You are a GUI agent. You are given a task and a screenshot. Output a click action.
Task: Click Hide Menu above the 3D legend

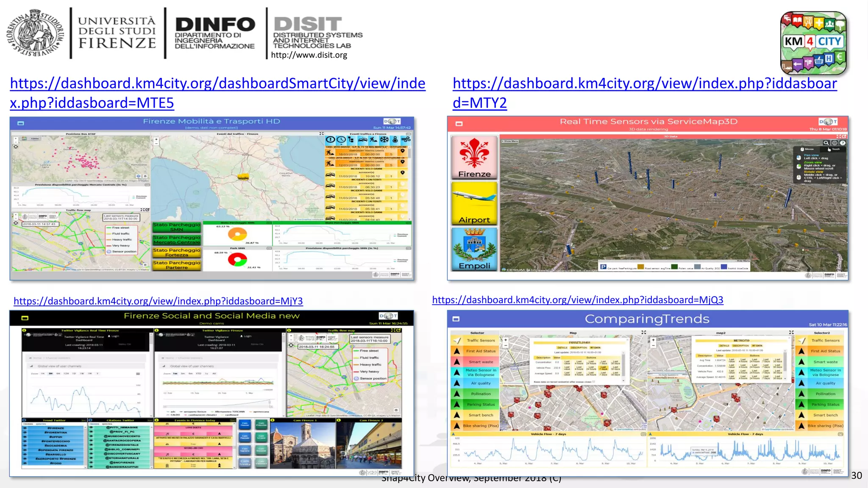pyautogui.click(x=743, y=261)
